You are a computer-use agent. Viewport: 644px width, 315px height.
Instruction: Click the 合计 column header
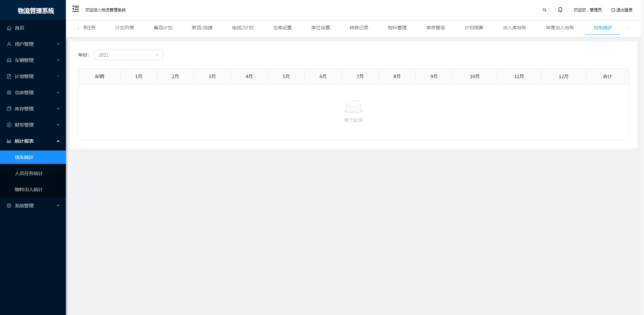click(x=607, y=76)
